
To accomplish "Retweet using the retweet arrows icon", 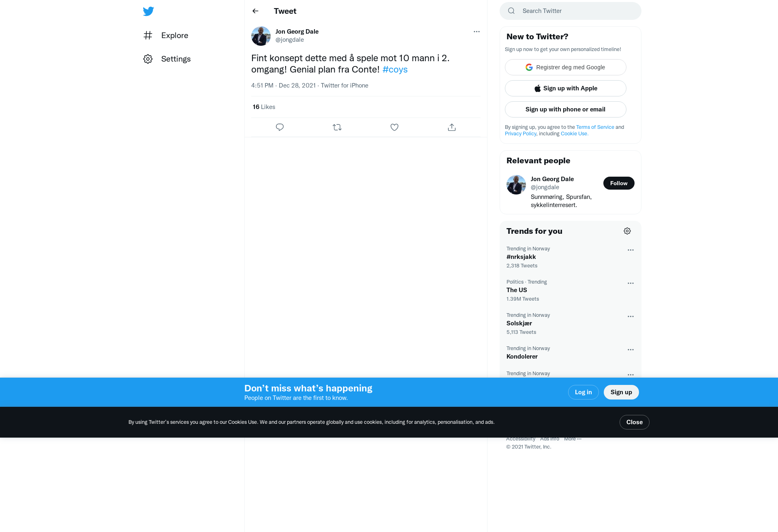I will [337, 127].
